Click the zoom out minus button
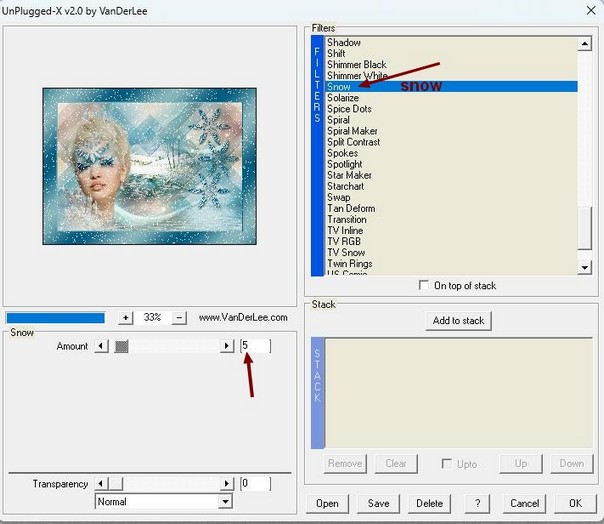604x524 pixels. (x=179, y=317)
